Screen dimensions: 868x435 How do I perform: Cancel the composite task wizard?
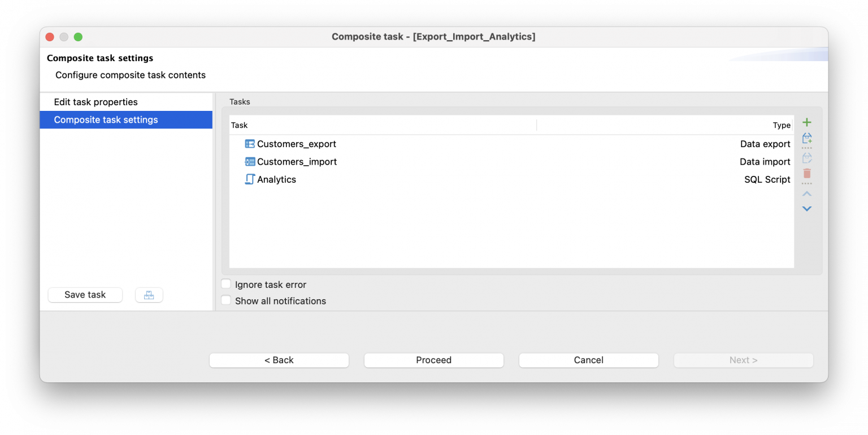(588, 360)
